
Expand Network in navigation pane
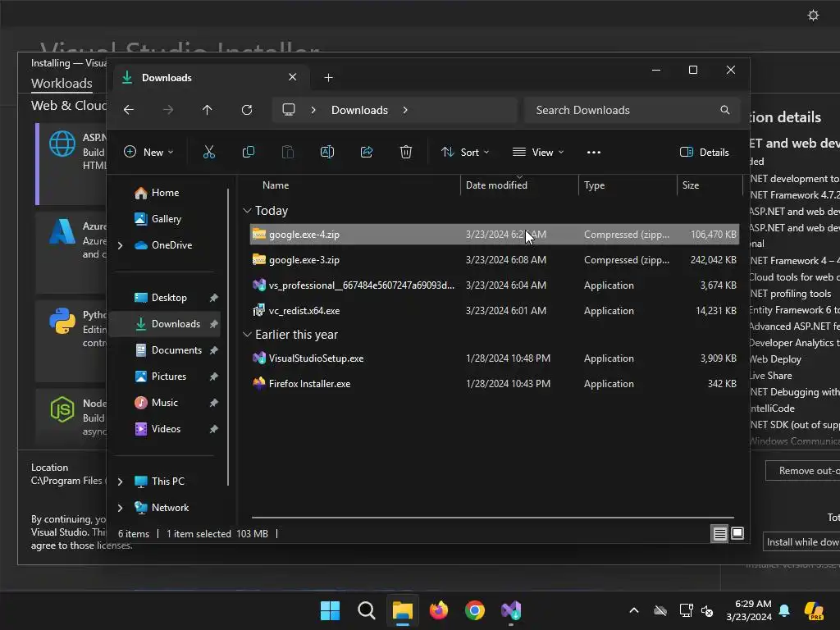pos(120,508)
